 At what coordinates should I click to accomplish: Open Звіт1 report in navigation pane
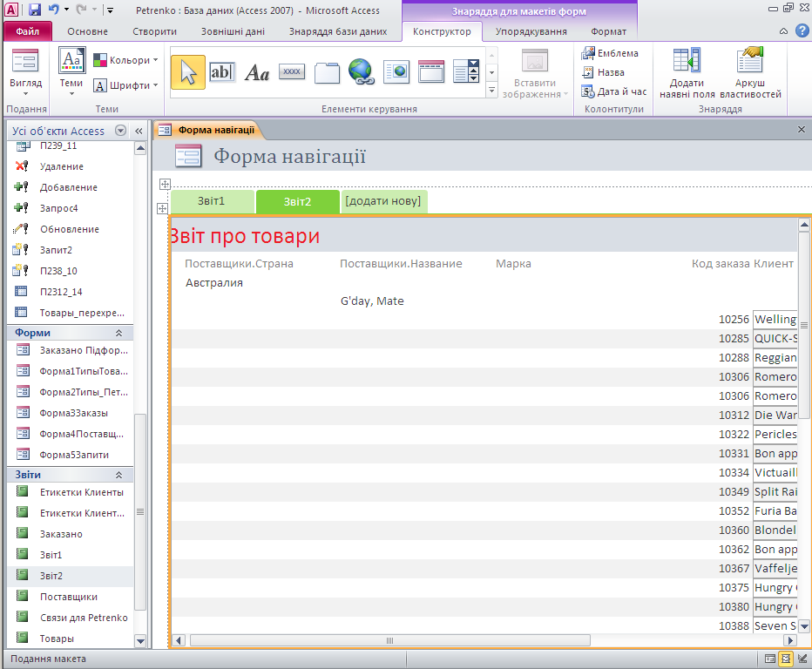point(51,555)
